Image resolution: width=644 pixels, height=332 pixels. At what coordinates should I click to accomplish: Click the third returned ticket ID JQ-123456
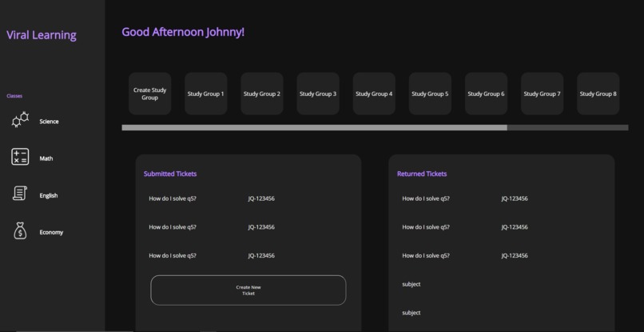pos(515,255)
